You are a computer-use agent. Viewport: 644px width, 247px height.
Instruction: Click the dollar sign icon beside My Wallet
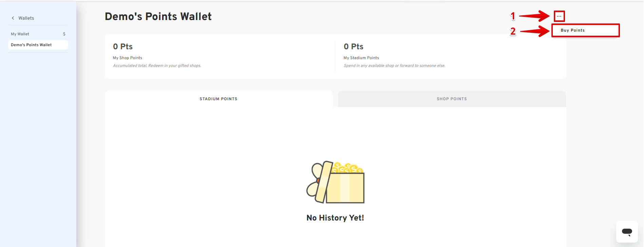[x=64, y=34]
